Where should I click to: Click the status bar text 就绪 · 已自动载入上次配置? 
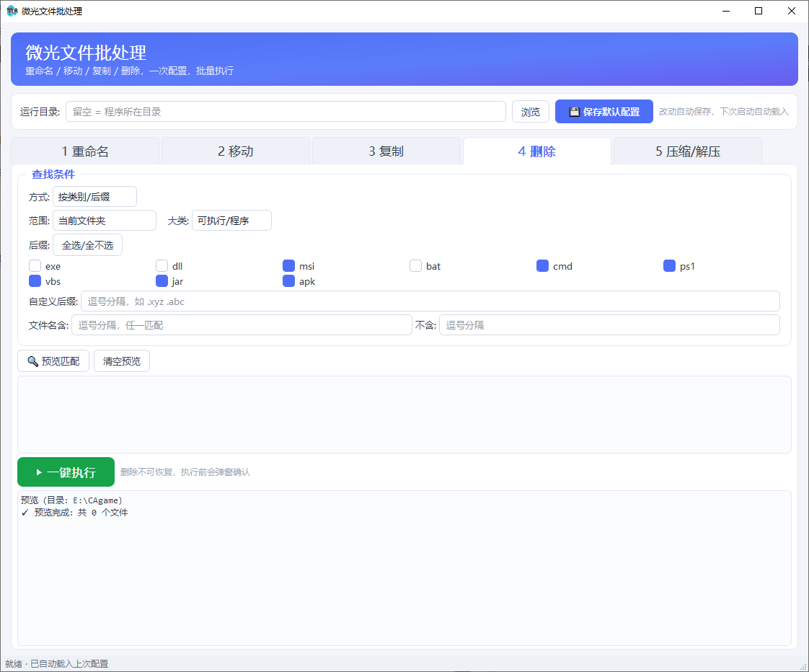point(57,664)
